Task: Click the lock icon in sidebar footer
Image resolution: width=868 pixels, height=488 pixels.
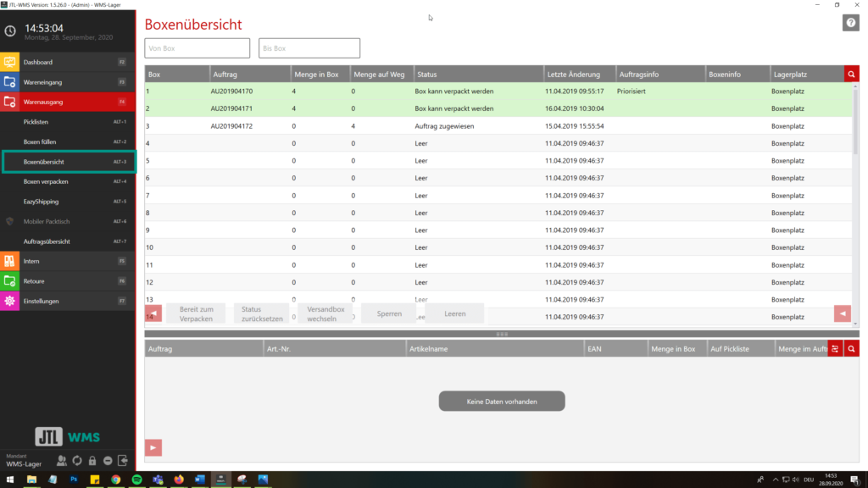Action: (92, 461)
